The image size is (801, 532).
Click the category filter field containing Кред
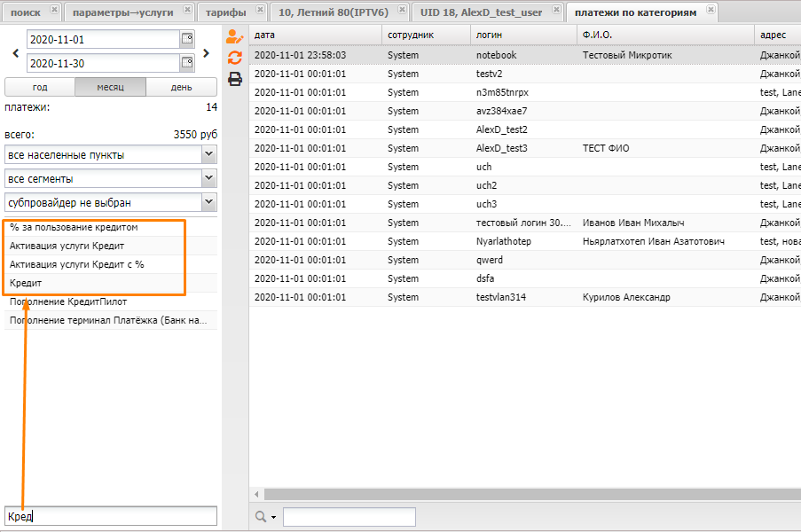(x=110, y=516)
